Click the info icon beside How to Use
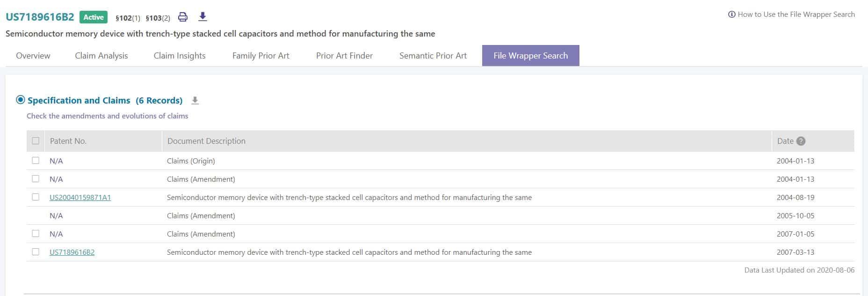This screenshot has width=868, height=296. click(732, 15)
